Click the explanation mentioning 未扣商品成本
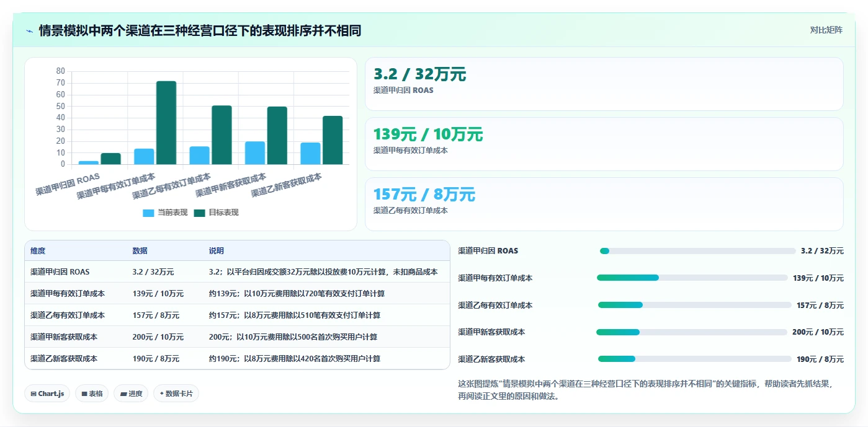 (323, 271)
